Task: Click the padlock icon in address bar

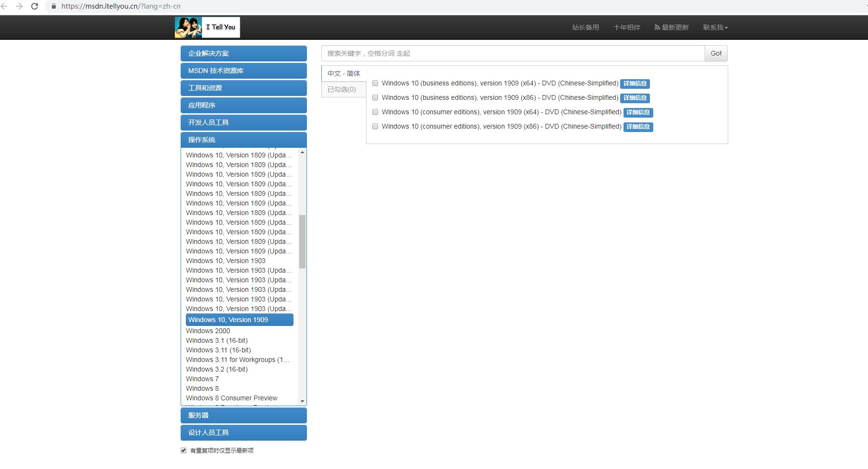Action: pos(53,6)
